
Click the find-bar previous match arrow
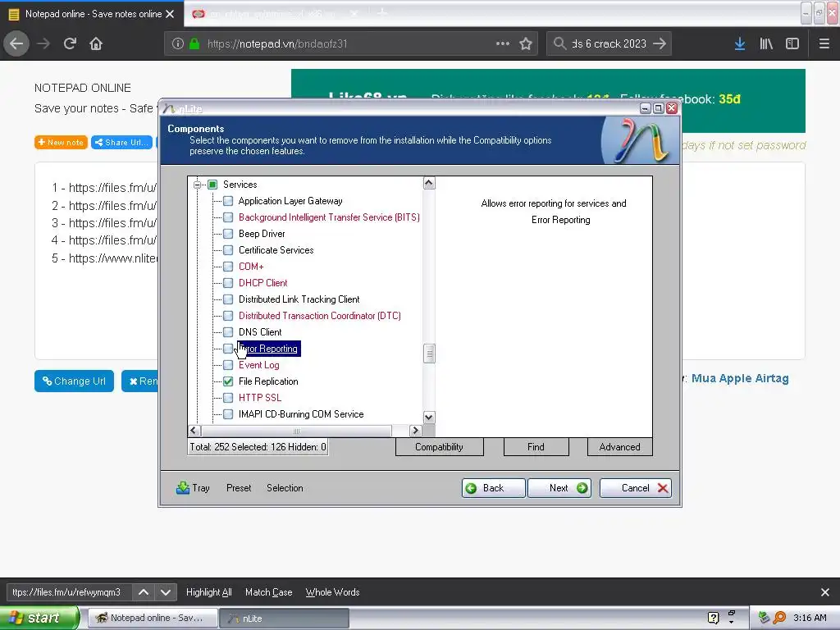tap(144, 592)
